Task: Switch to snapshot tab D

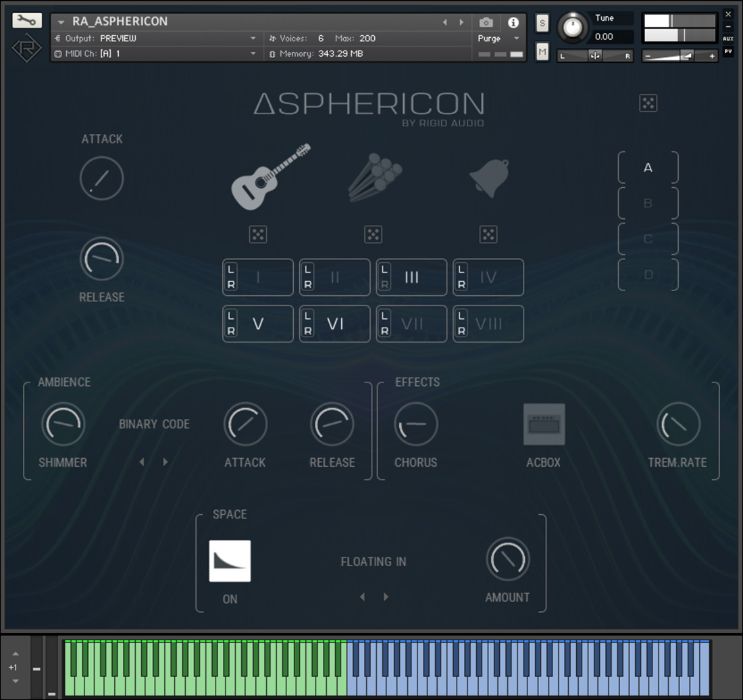Action: click(x=648, y=275)
